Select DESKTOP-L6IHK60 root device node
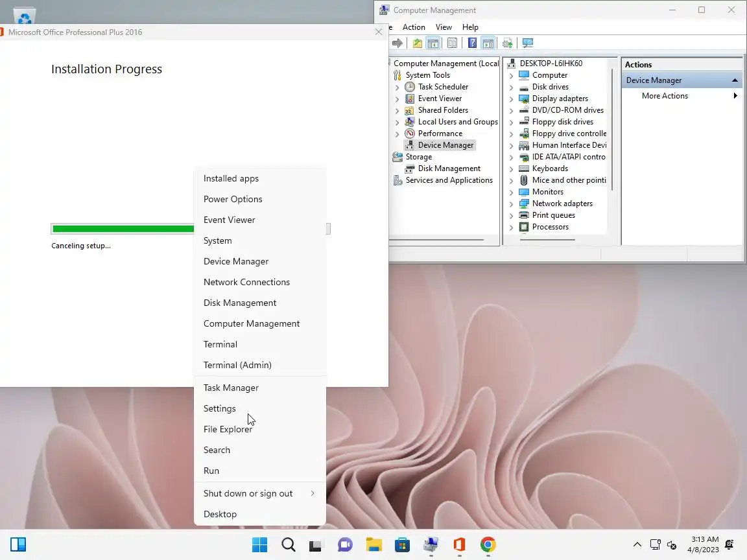This screenshot has height=560, width=747. tap(551, 64)
